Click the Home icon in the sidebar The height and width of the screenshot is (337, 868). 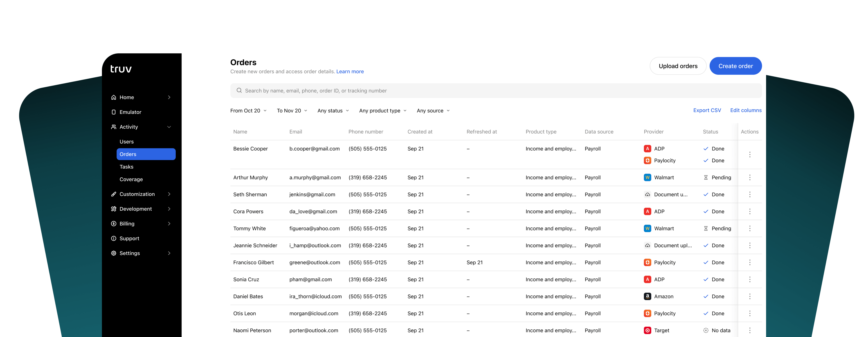coord(114,97)
